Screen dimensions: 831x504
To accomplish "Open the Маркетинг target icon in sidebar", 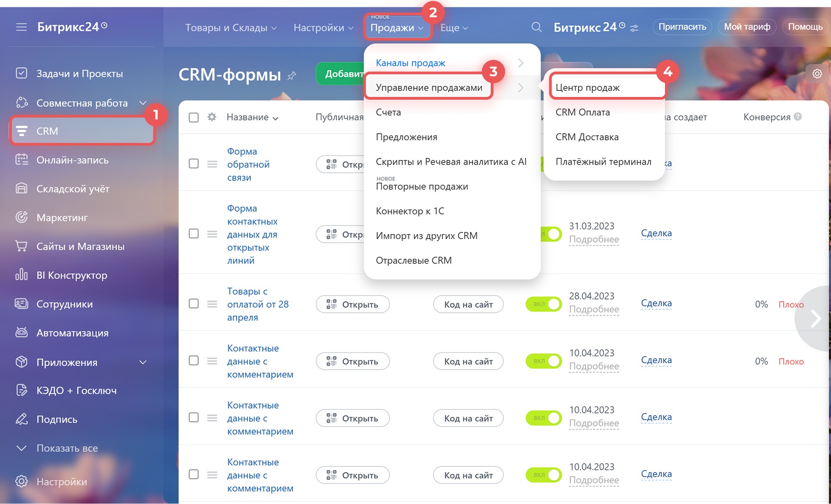I will [21, 217].
